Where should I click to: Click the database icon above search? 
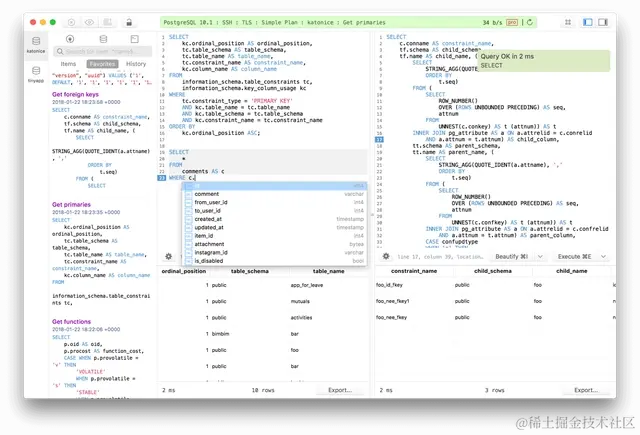103,39
